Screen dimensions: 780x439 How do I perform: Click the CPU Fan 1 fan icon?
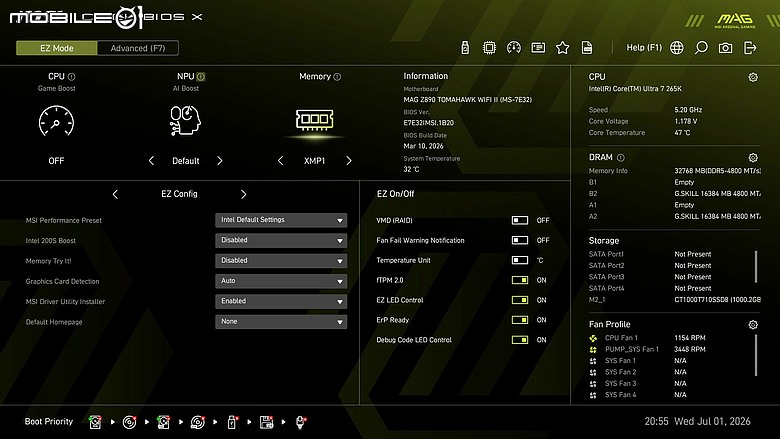tap(593, 339)
